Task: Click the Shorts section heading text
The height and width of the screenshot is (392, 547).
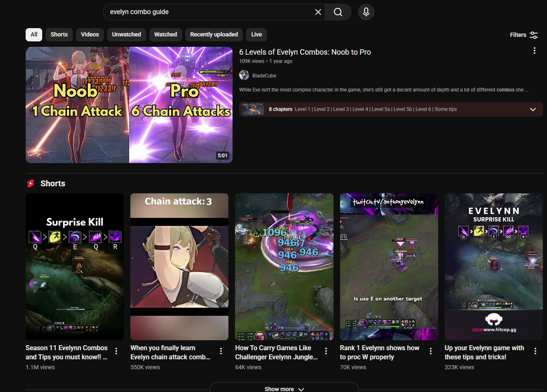Action: [x=53, y=183]
